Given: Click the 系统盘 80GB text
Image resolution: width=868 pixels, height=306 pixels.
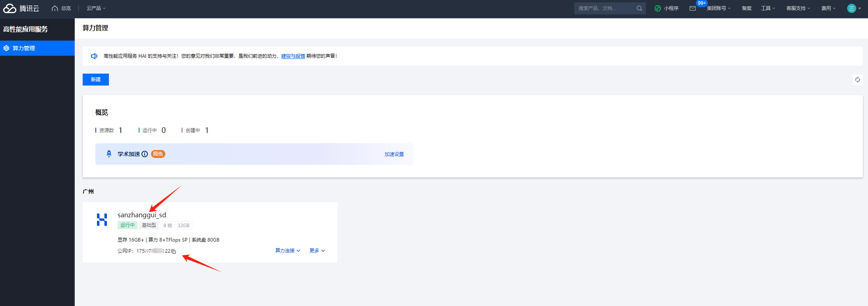Looking at the screenshot, I should coord(205,240).
